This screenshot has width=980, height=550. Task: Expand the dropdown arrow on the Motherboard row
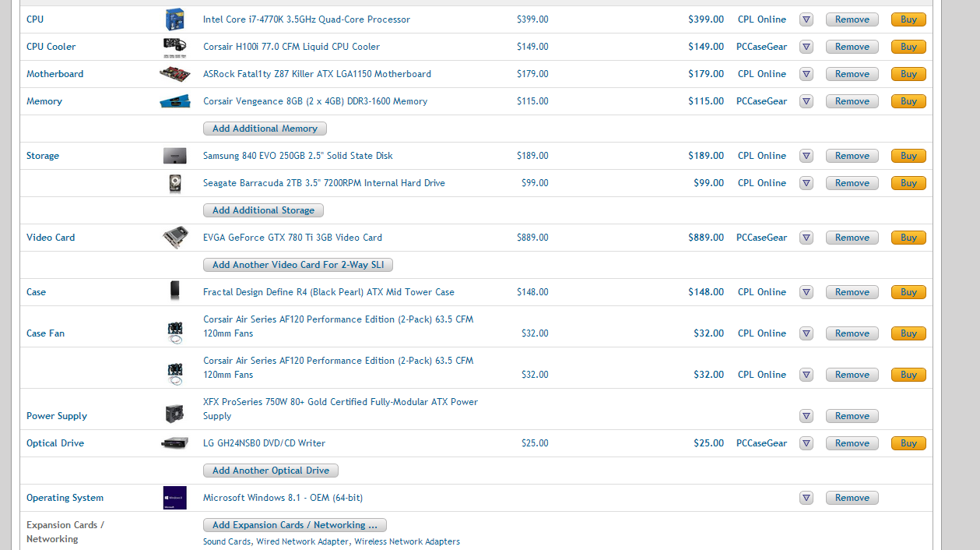click(806, 74)
